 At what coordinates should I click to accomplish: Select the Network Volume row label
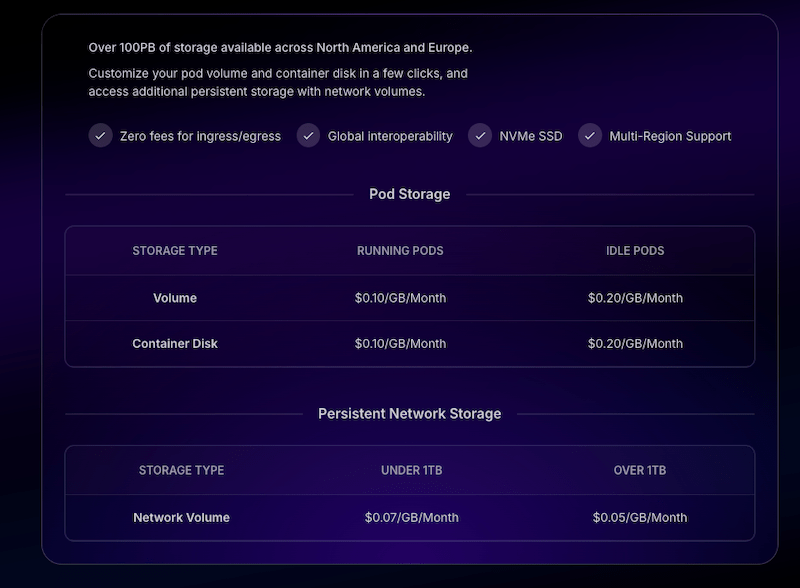pos(181,518)
